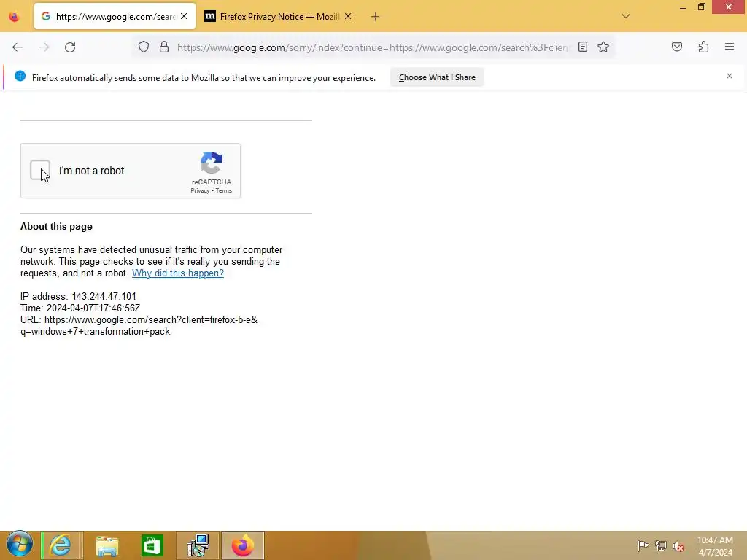
Task: Open File Explorer from the taskbar
Action: click(x=107, y=545)
